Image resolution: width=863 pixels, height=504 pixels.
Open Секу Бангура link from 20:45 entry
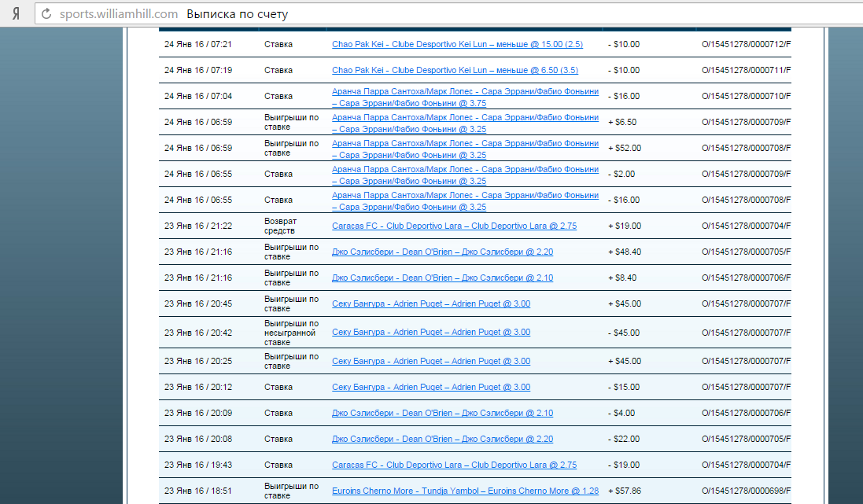point(431,304)
